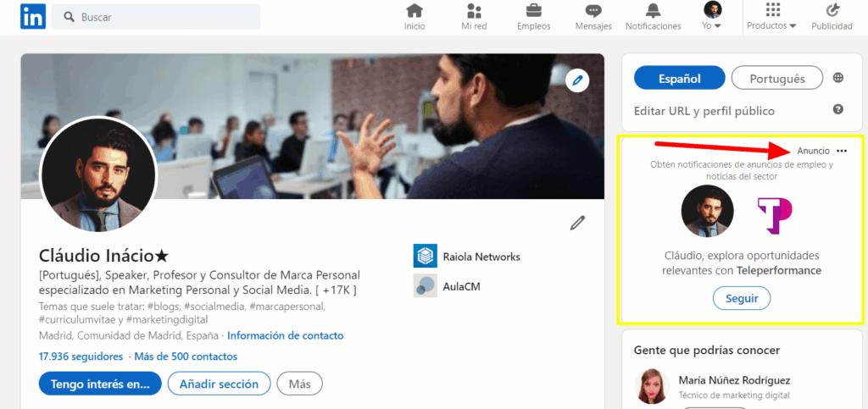Open the large profile photo
Viewport: 868px width, 409px height.
point(98,174)
